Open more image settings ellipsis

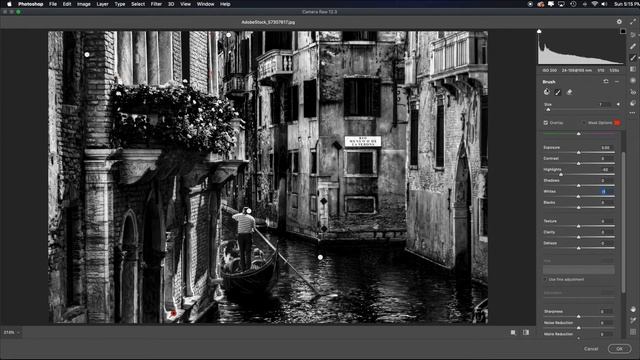coord(633,113)
